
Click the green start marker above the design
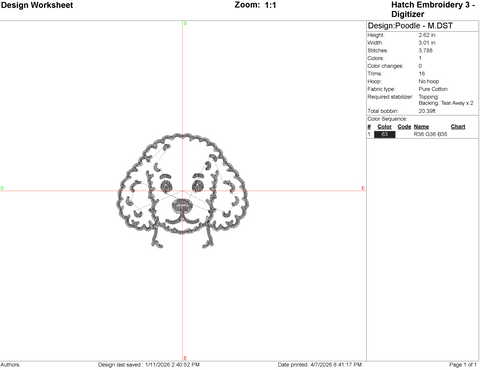(185, 23)
